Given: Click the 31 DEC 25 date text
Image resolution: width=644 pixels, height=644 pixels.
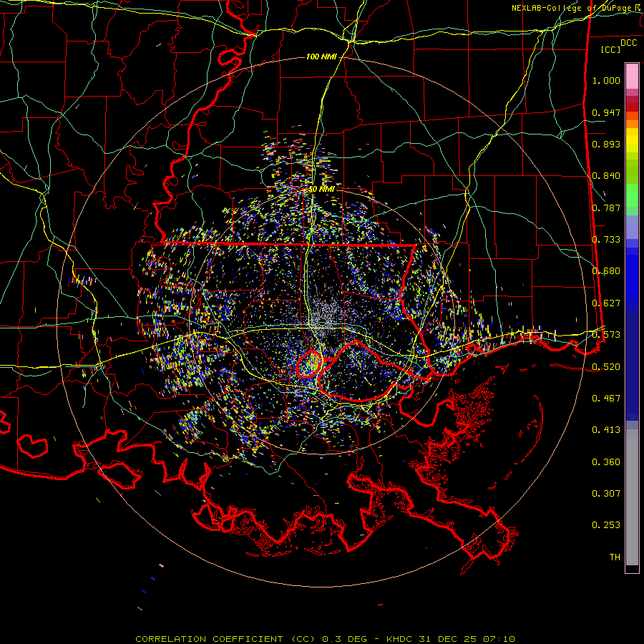Looking at the screenshot, I should [x=448, y=639].
